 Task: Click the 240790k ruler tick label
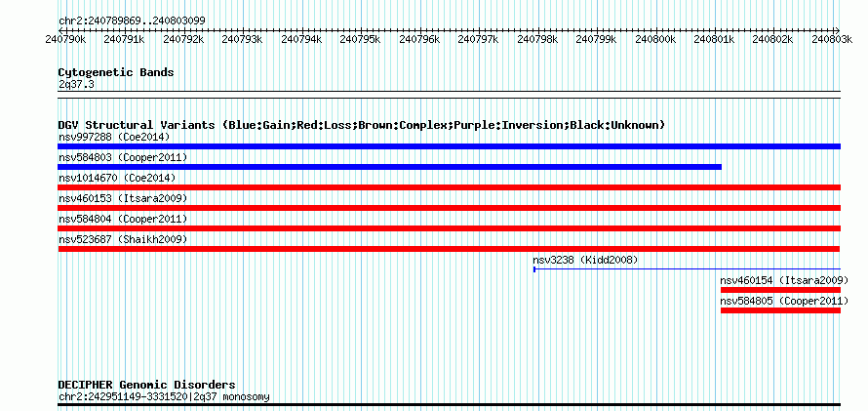pyautogui.click(x=65, y=39)
